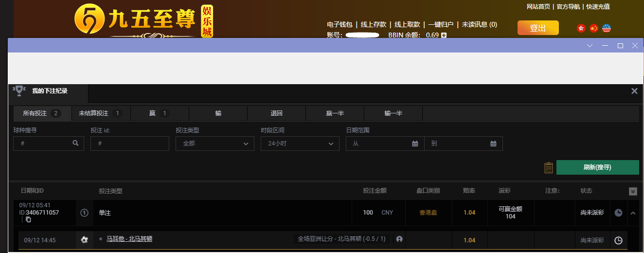
Task: Click the expand-all double chevron in header
Action: tap(633, 191)
